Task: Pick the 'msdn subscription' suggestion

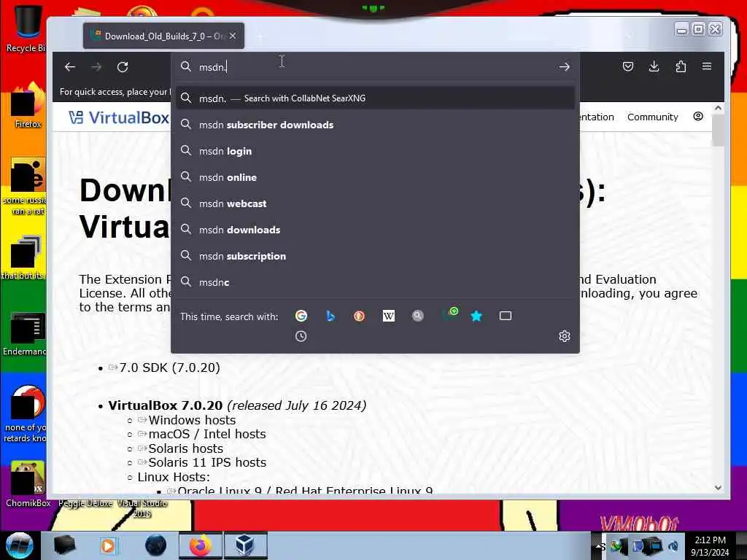Action: [376, 256]
